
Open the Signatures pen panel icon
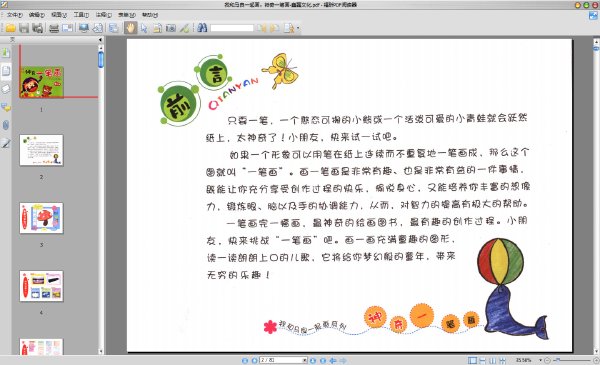pos(6,143)
